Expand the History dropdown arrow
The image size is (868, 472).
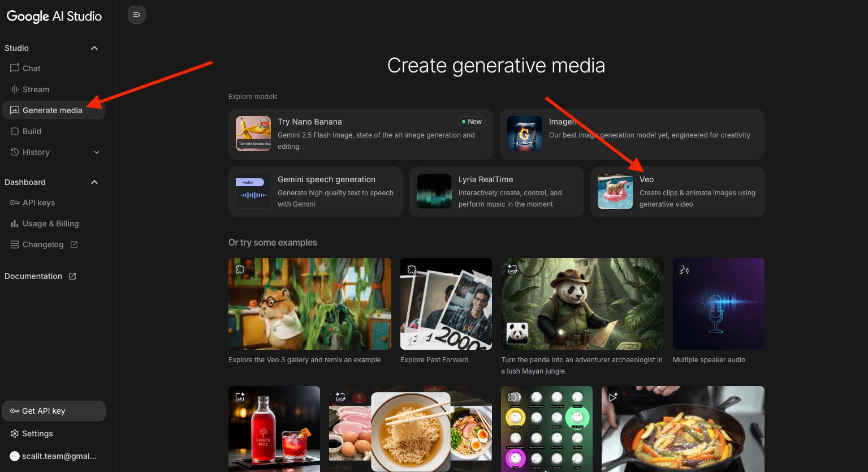click(97, 152)
